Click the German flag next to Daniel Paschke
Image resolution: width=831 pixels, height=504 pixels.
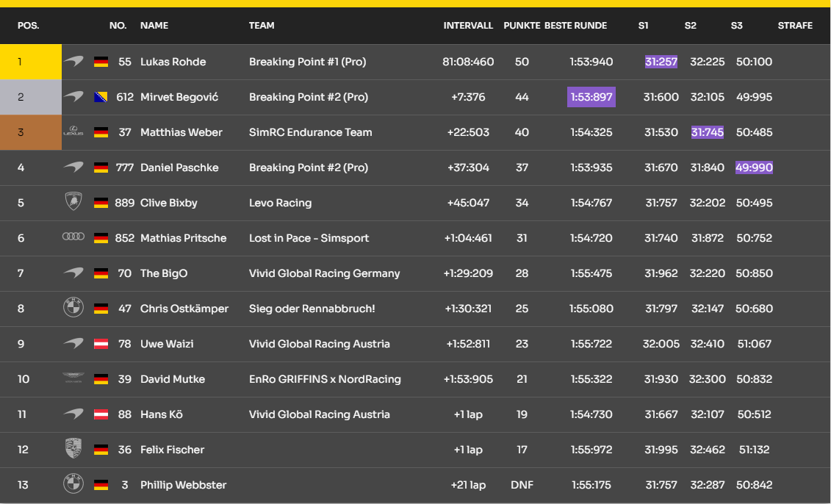[101, 168]
